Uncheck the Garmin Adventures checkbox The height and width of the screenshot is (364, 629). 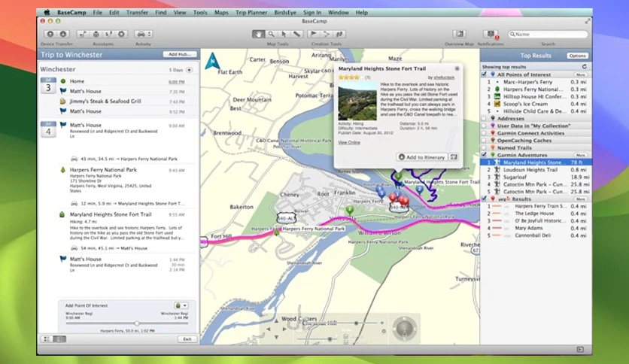tap(485, 155)
